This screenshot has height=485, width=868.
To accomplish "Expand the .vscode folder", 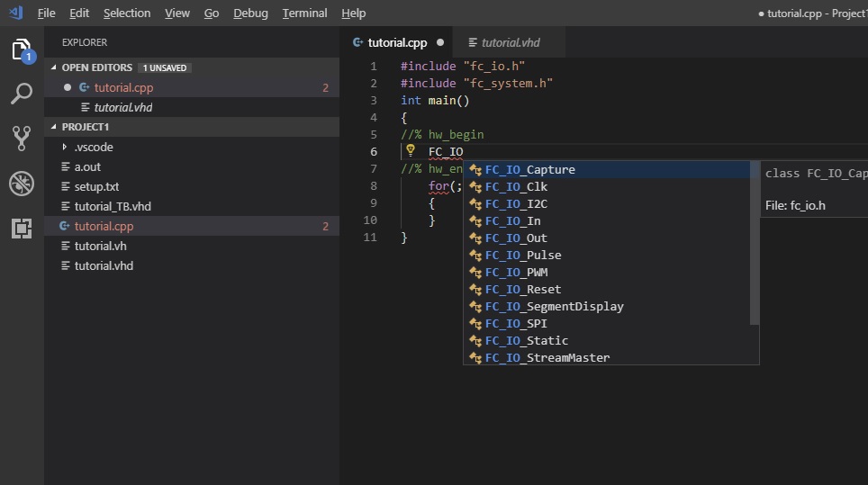I will click(x=93, y=147).
